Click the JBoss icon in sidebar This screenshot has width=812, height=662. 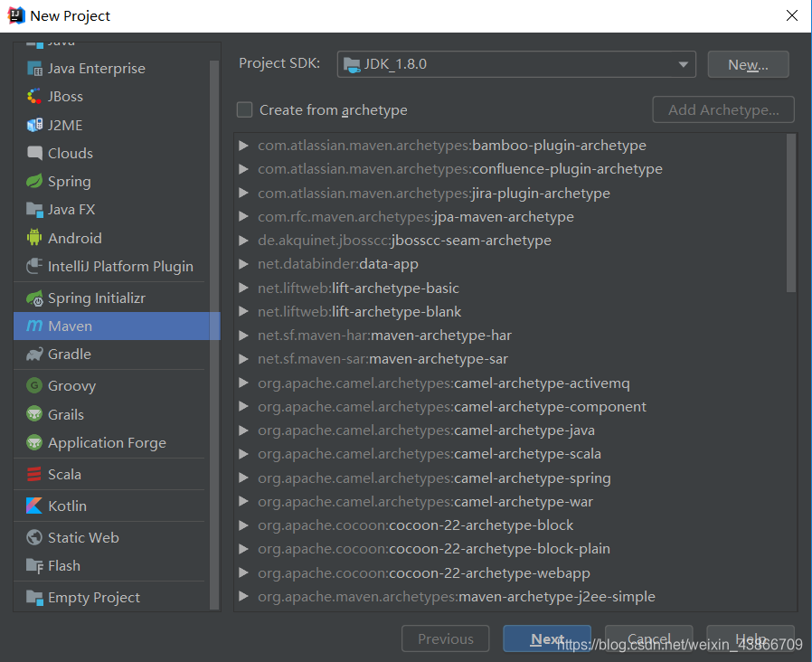point(34,97)
